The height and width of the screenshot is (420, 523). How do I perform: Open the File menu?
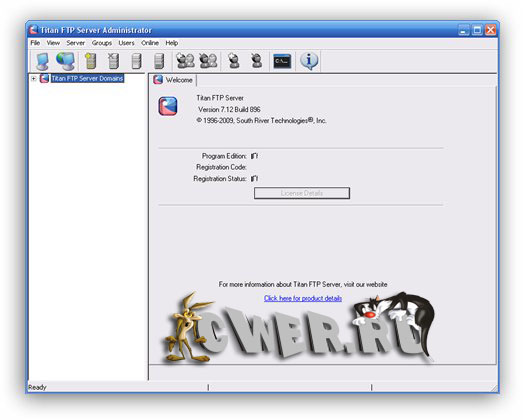click(x=35, y=43)
